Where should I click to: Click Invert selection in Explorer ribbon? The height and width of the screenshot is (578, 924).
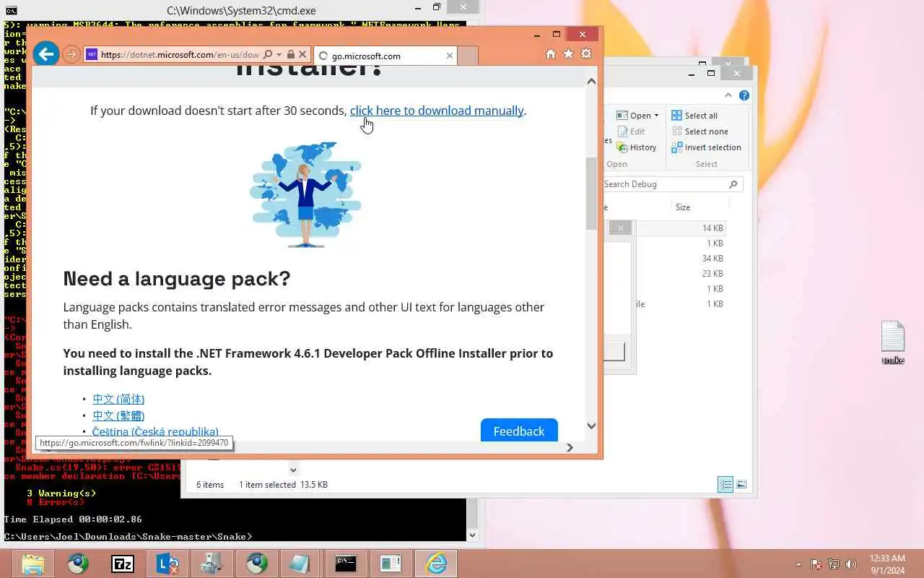coord(706,147)
